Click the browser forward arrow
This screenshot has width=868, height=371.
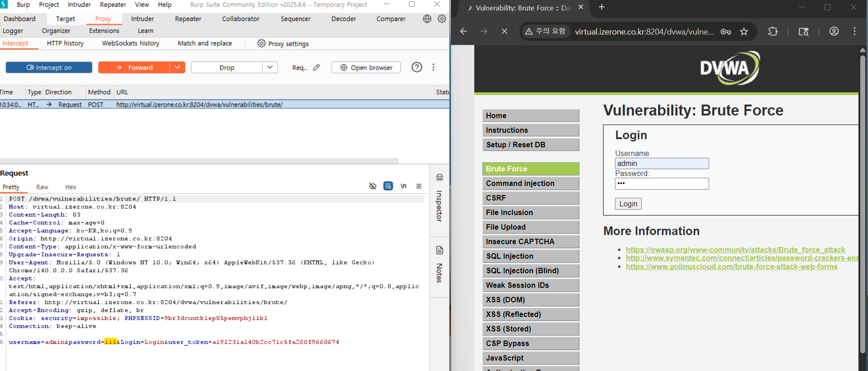click(x=484, y=31)
